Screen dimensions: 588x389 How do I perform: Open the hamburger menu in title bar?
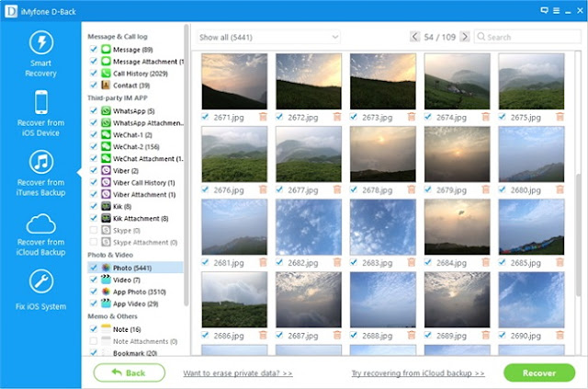tap(556, 10)
